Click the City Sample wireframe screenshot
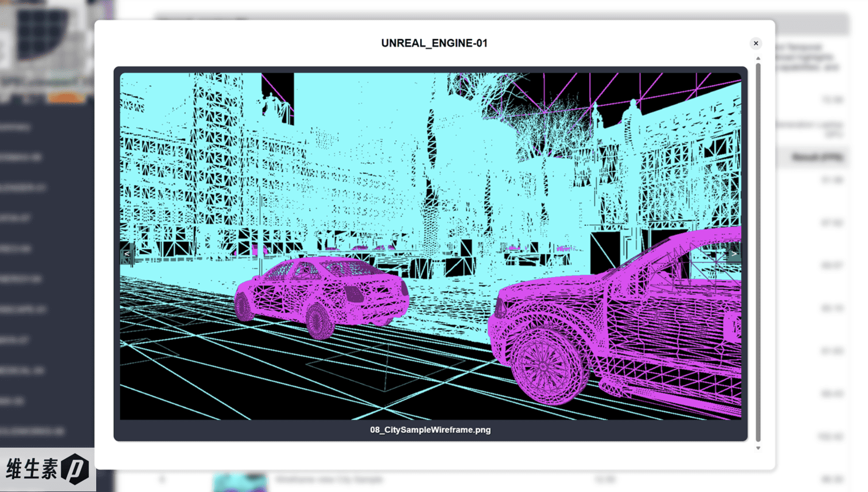Screen dimensions: 868x492 430,246
